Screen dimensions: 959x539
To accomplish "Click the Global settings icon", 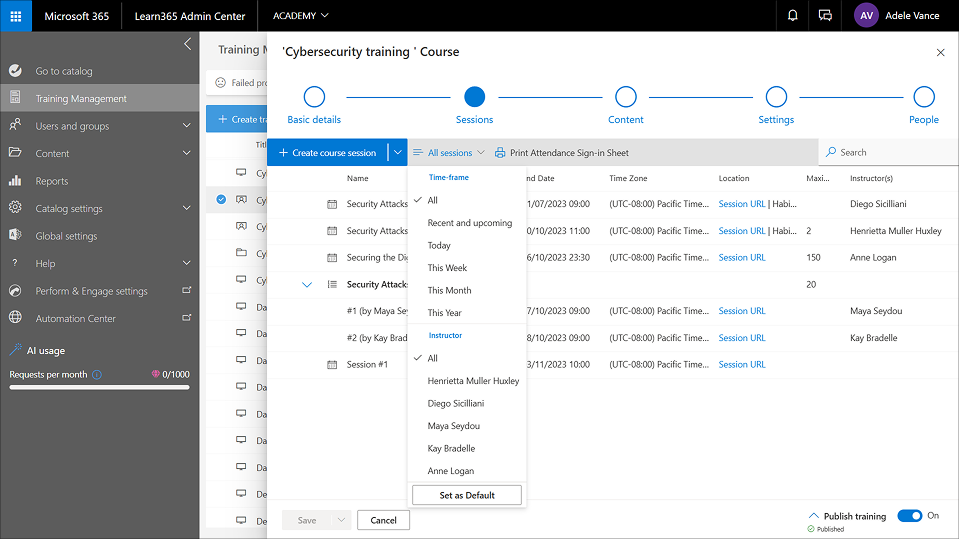I will 15,235.
